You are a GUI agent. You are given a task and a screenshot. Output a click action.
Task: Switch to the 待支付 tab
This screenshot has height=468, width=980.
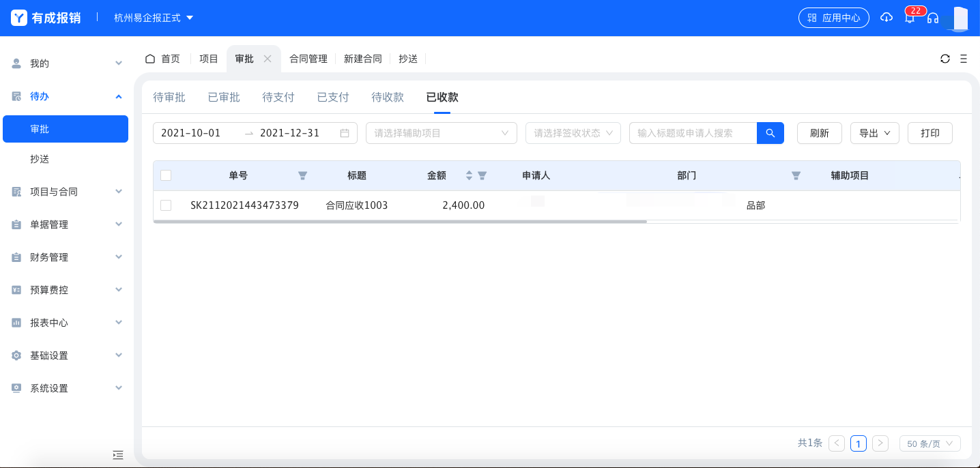pyautogui.click(x=278, y=97)
